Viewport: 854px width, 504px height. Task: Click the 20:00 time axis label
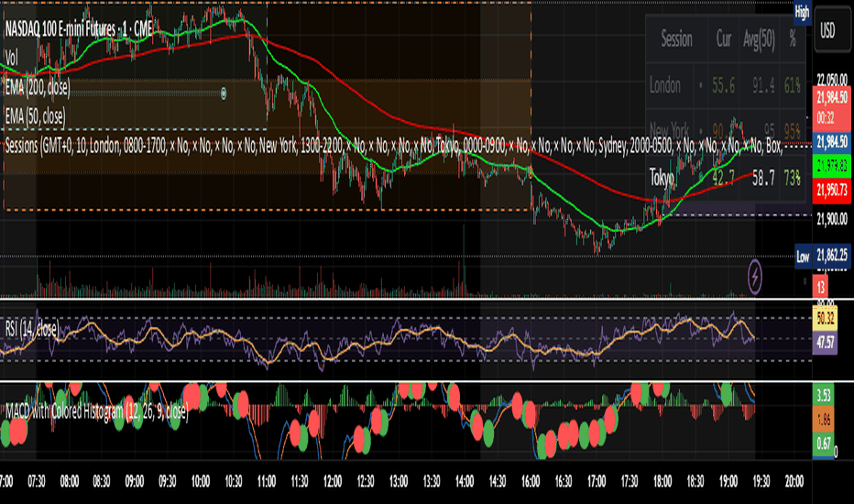coord(794,481)
